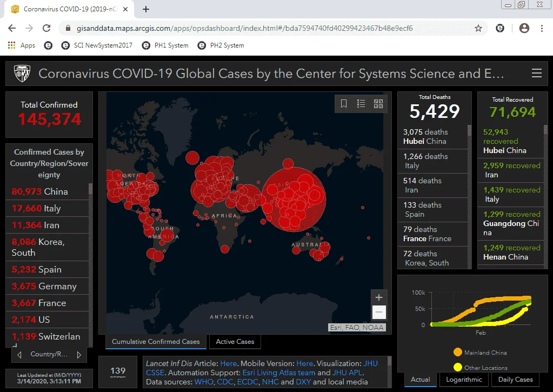Click the unlabeled bookmark icon after Apps
The height and width of the screenshot is (392, 553).
(x=48, y=45)
